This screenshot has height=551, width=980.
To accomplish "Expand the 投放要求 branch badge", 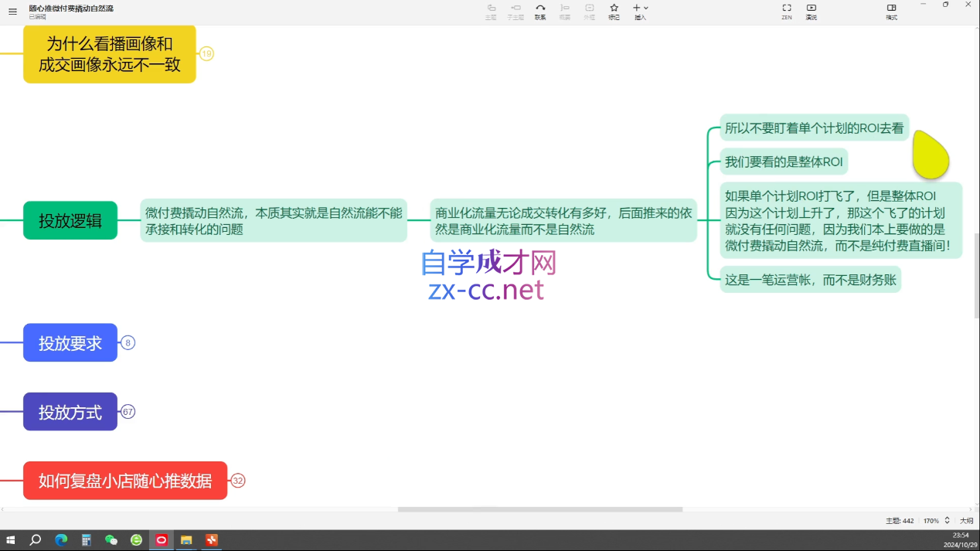I will click(127, 342).
